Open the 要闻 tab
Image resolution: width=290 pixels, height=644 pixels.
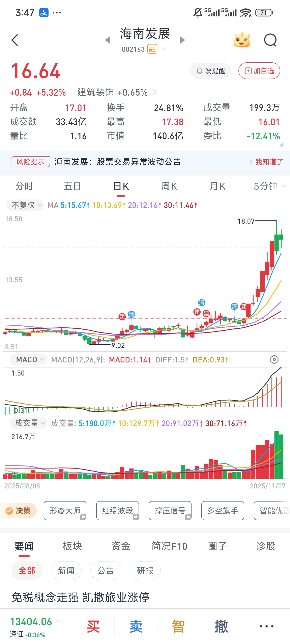(24, 546)
